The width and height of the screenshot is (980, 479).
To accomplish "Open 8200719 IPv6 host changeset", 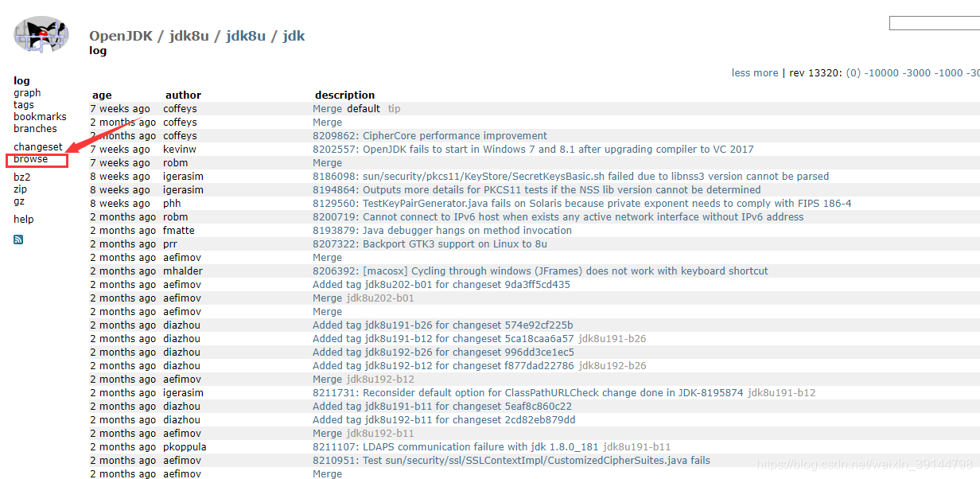I will pos(558,217).
